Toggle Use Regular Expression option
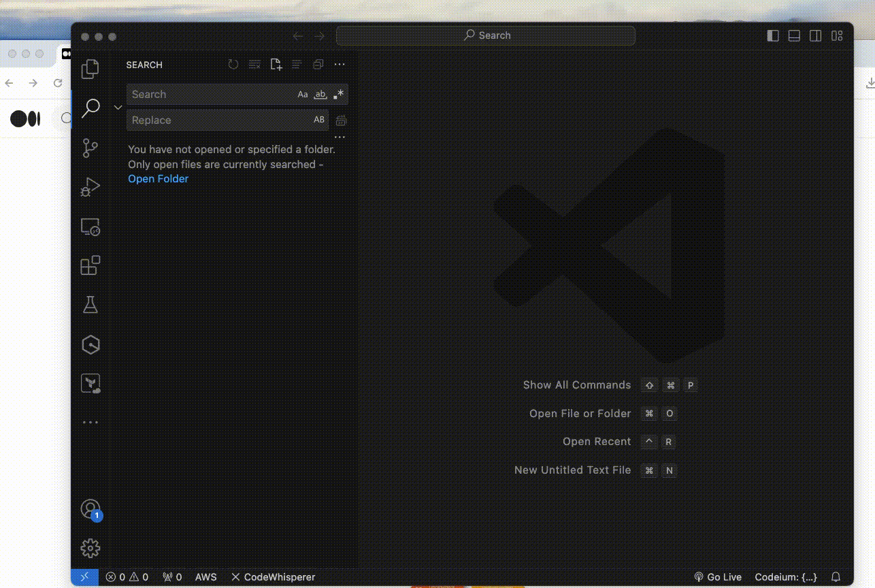The height and width of the screenshot is (588, 875). tap(339, 95)
